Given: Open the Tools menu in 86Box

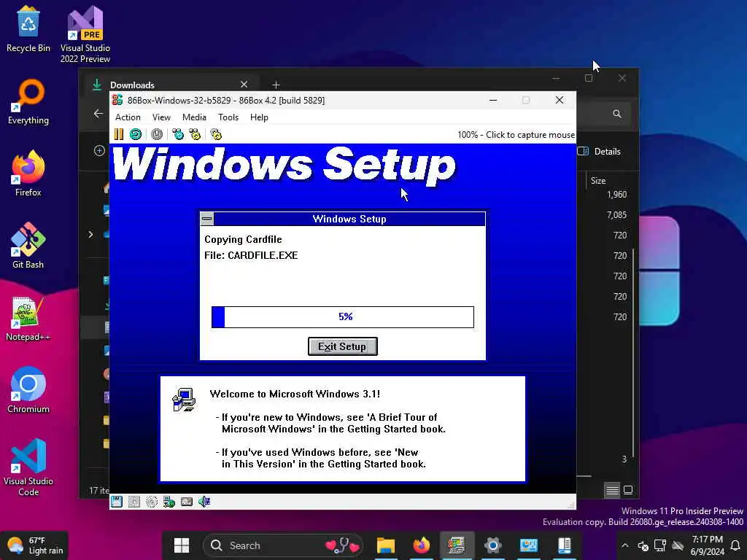Looking at the screenshot, I should 228,117.
